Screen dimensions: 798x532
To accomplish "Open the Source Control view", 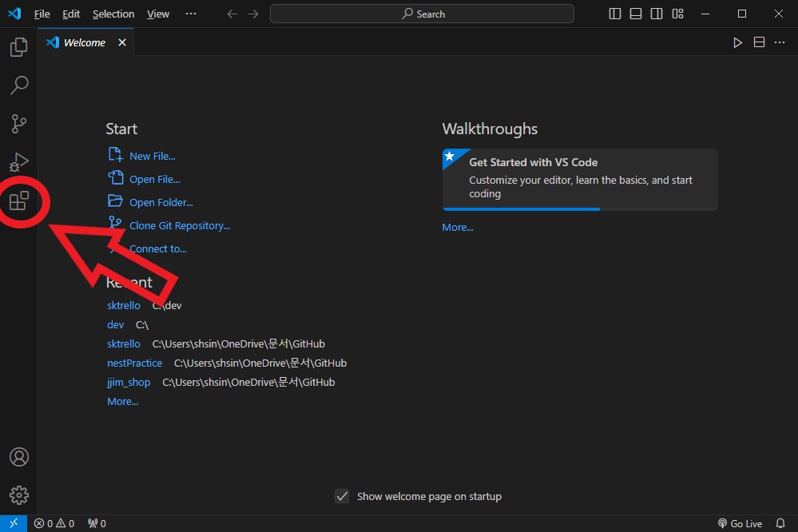I will pyautogui.click(x=19, y=124).
